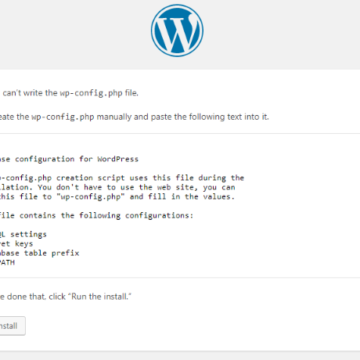Click the word "WordPress" inside the config textarea

point(118,159)
